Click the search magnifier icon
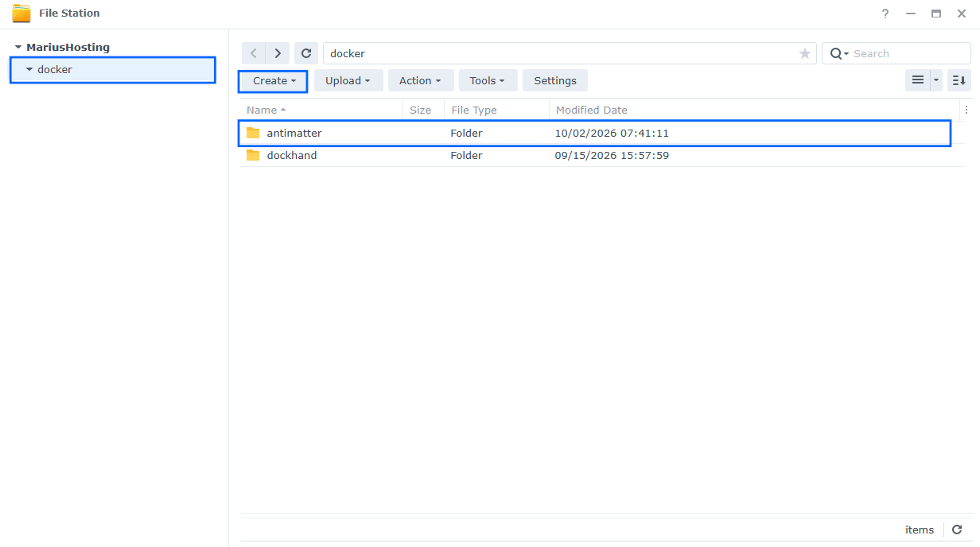The width and height of the screenshot is (980, 547). [x=835, y=53]
